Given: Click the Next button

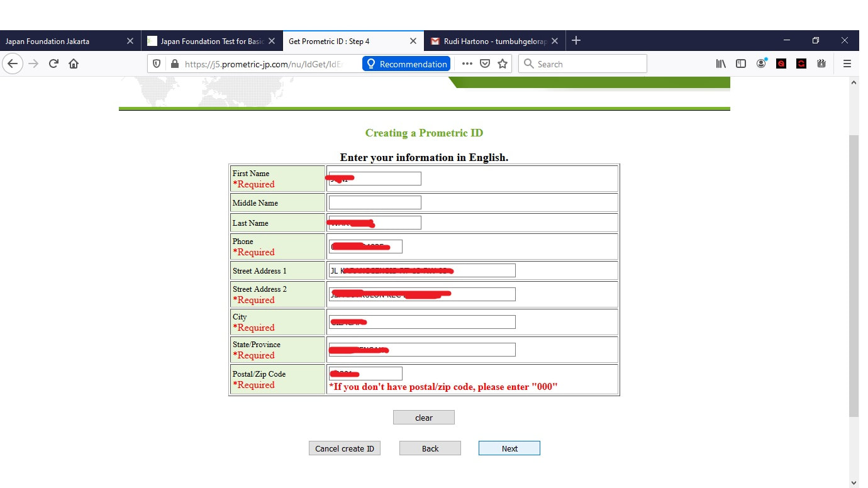Looking at the screenshot, I should tap(509, 448).
